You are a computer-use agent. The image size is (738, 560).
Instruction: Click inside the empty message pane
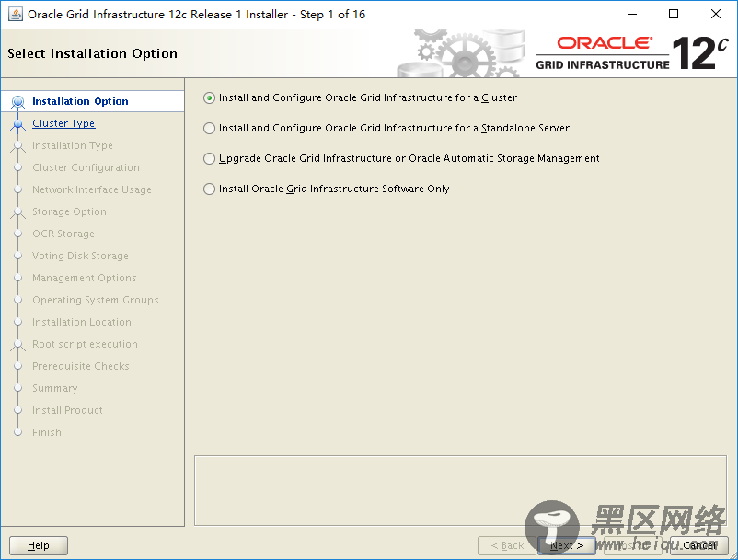460,490
